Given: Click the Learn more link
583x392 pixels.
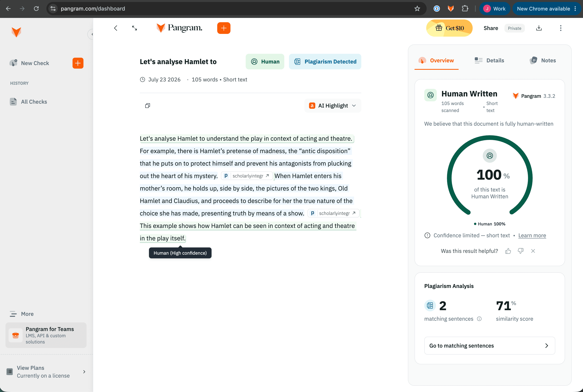Looking at the screenshot, I should point(532,236).
